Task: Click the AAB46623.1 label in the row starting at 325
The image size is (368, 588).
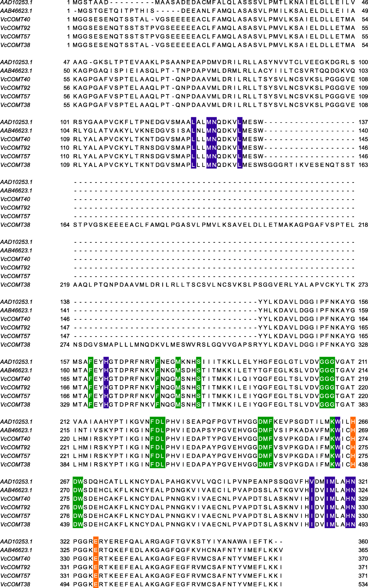Action: pos(16,550)
